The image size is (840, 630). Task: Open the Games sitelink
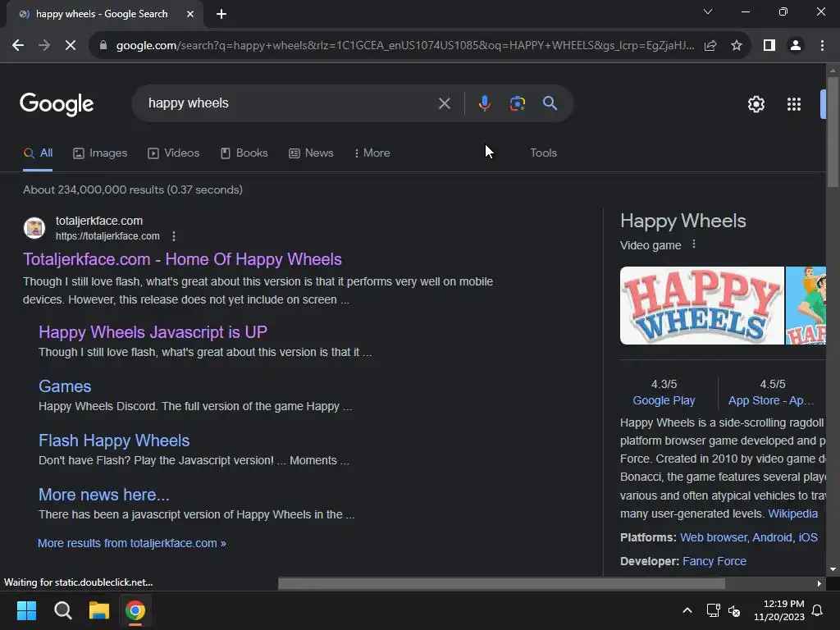65,386
